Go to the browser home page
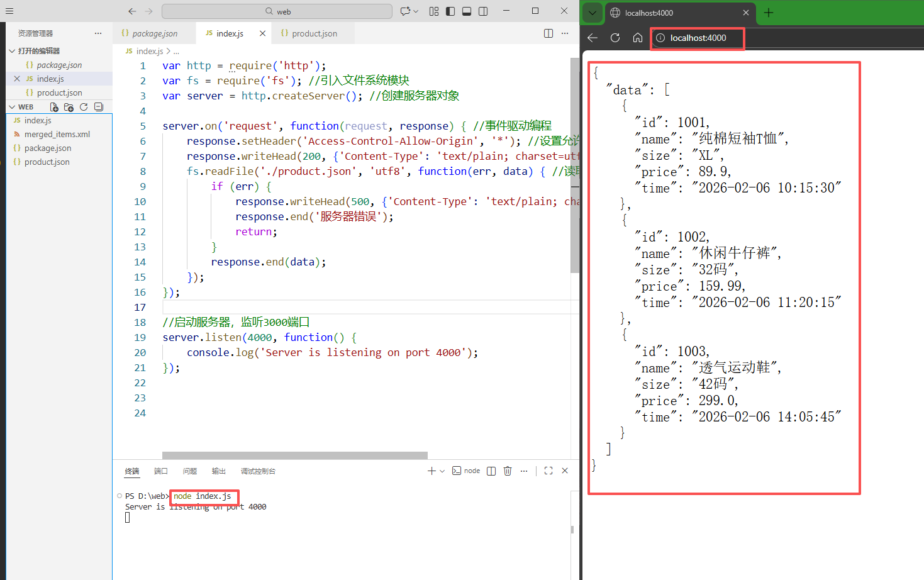Image resolution: width=924 pixels, height=580 pixels. tap(637, 38)
